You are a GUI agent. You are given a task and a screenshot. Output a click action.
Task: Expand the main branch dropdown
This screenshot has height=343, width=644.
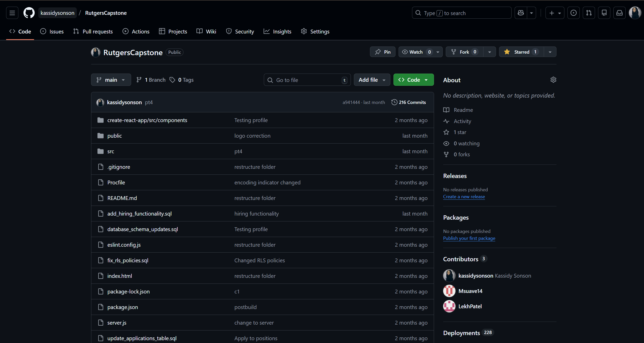pos(111,80)
